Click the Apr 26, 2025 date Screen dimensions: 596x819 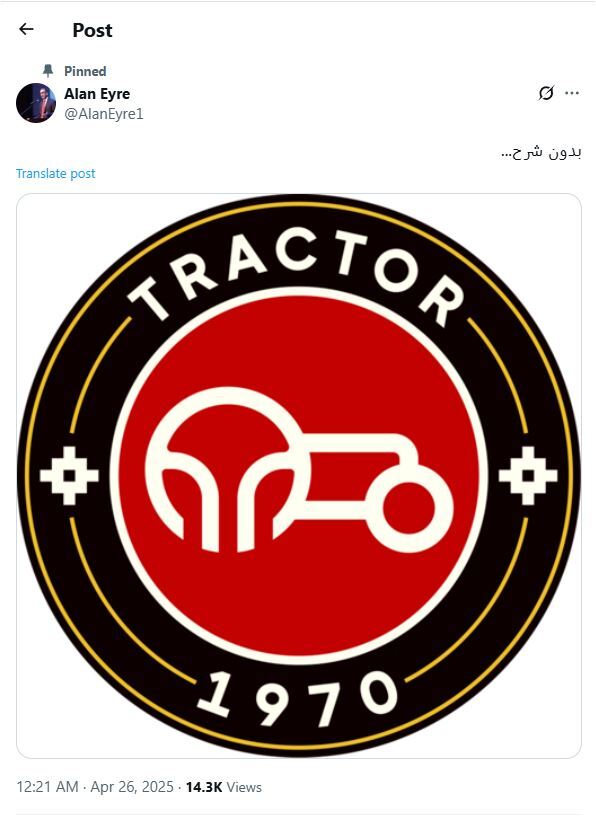click(x=132, y=787)
